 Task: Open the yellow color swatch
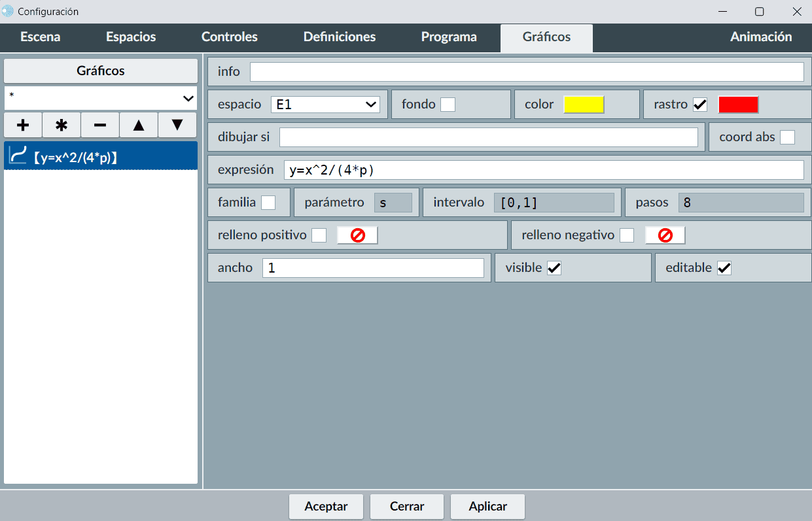pos(584,105)
